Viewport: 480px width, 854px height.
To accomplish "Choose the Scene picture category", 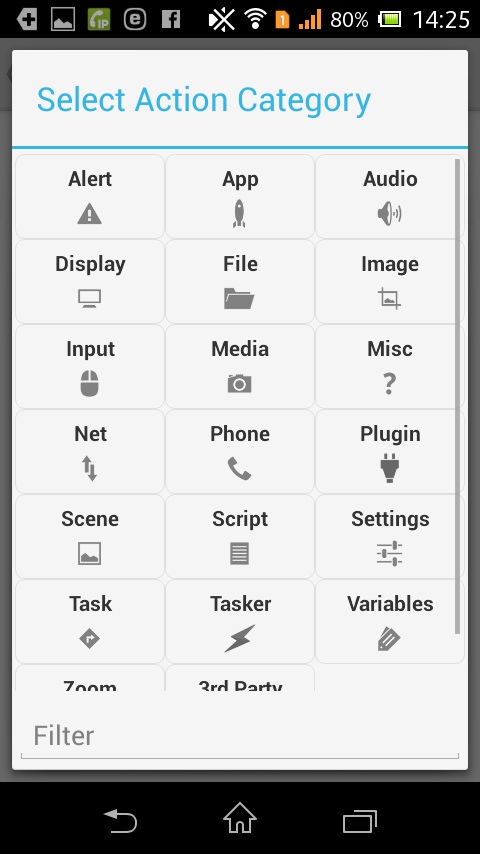I will pyautogui.click(x=90, y=536).
